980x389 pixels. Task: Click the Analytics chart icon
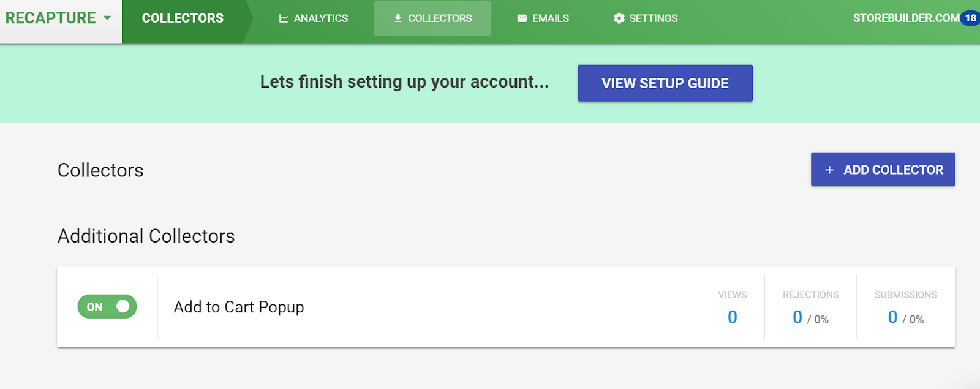point(284,18)
